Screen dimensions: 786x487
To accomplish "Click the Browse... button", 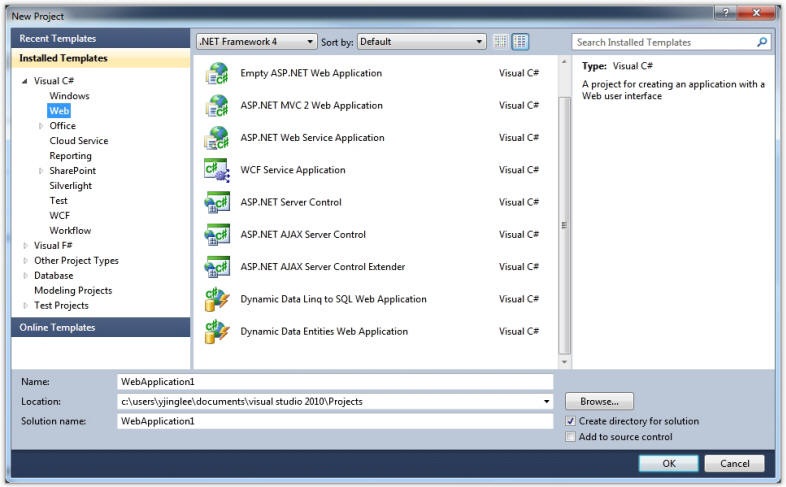I will 599,401.
